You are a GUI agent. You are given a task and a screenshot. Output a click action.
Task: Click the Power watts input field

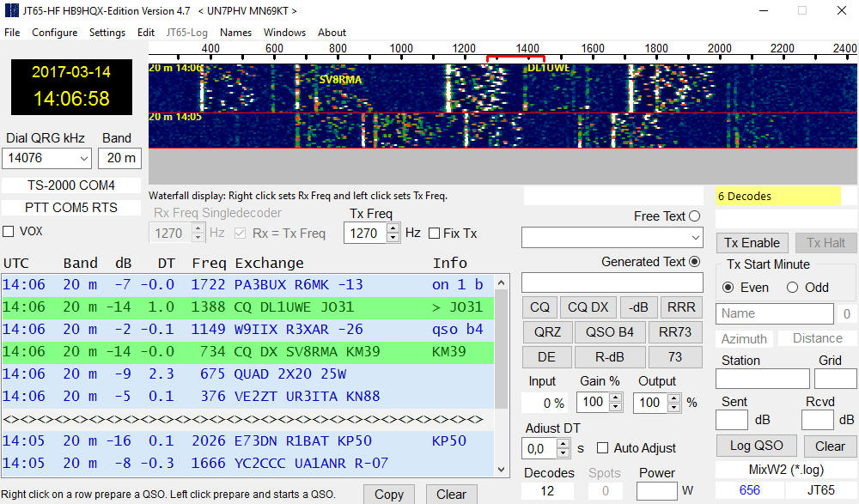657,491
